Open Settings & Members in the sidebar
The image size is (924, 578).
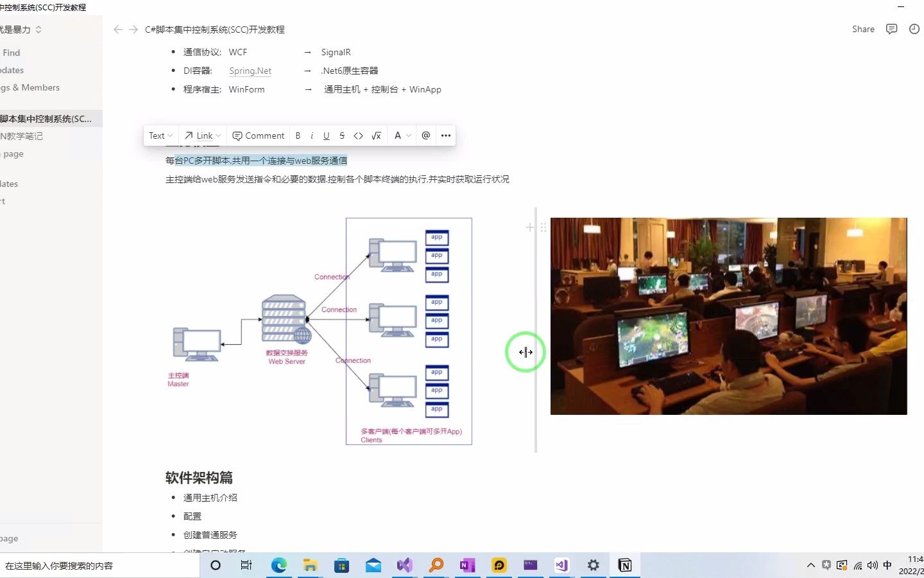(x=30, y=87)
